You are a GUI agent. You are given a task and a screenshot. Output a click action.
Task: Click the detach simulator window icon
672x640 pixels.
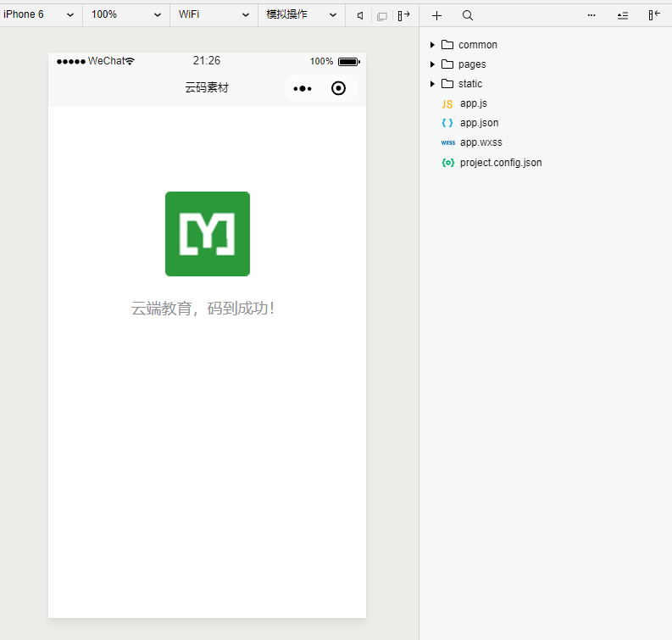[382, 15]
